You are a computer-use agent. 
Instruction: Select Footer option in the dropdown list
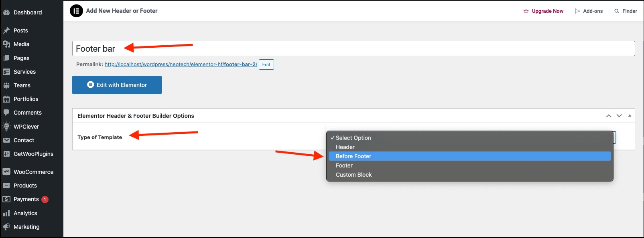tap(344, 165)
